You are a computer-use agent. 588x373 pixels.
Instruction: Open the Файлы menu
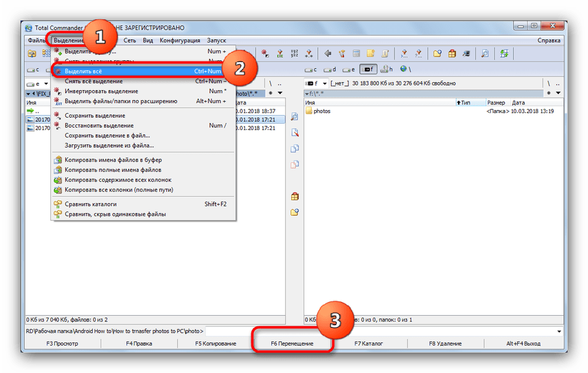click(36, 40)
